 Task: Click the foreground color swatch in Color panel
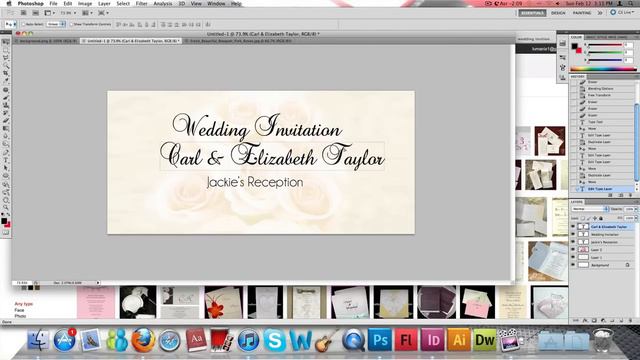coord(575,46)
